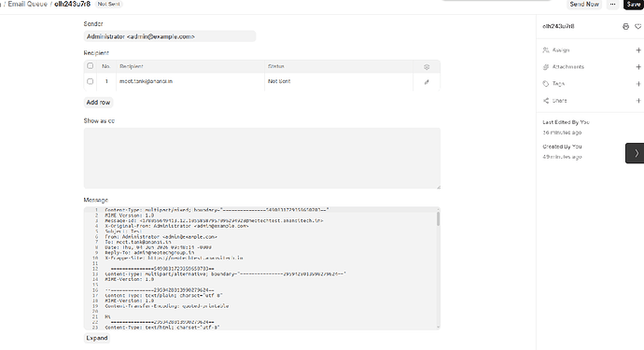Expand the dark side arrow panel

[635, 153]
